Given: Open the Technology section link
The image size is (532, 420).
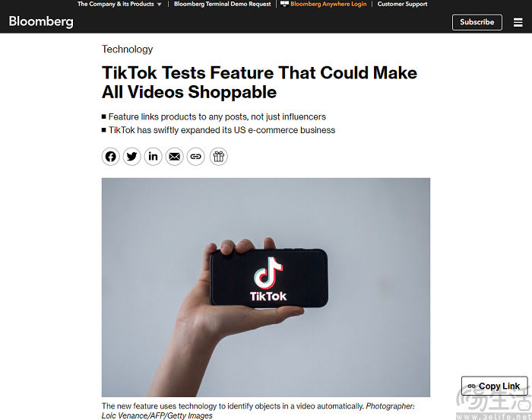Looking at the screenshot, I should point(127,49).
